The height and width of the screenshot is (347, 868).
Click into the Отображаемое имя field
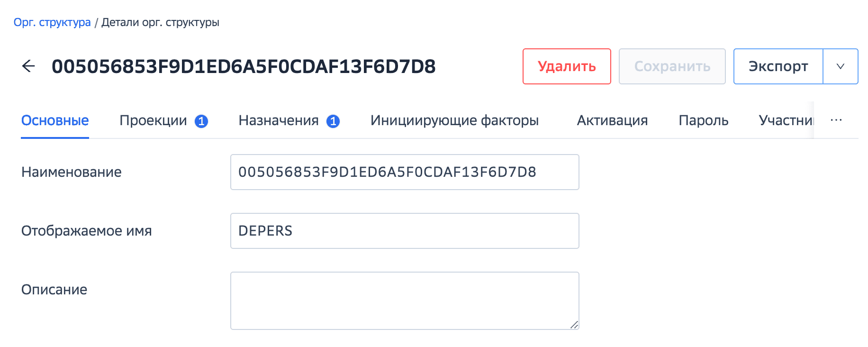point(405,231)
